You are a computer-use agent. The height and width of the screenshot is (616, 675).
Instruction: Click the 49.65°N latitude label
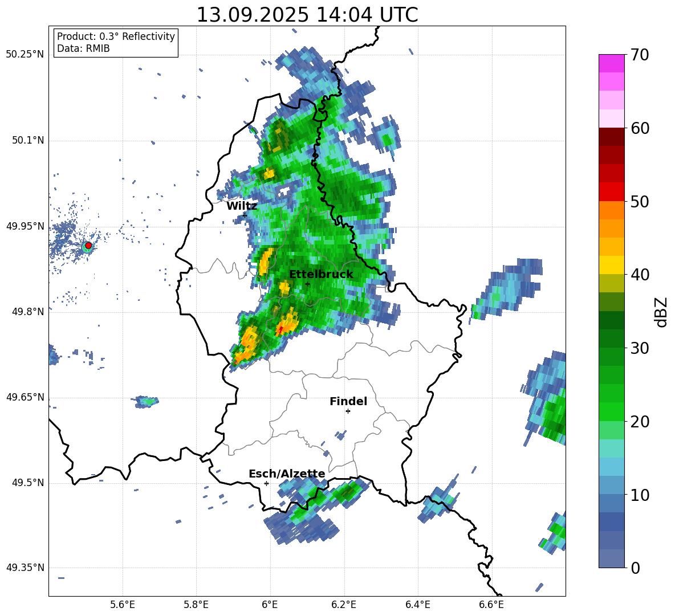(x=25, y=397)
